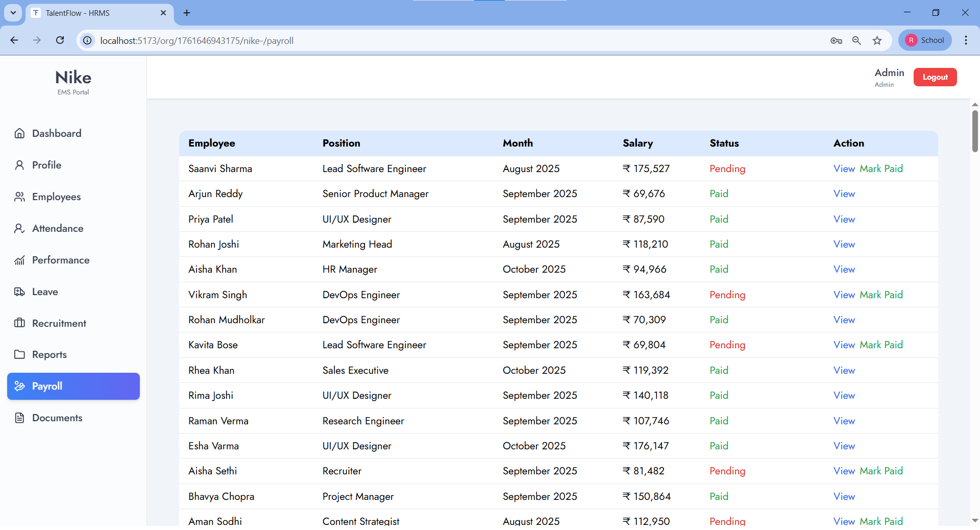Open the Chrome three-dot menu

(966, 40)
